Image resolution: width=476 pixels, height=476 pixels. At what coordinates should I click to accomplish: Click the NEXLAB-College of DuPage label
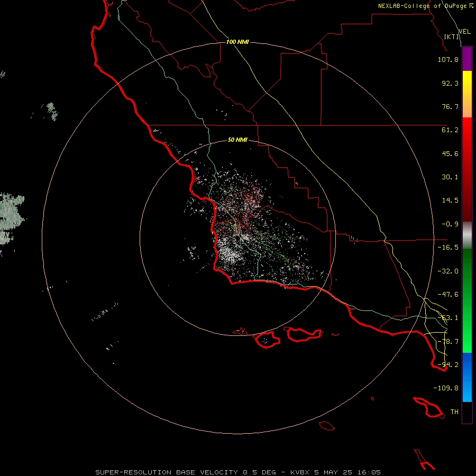[425, 6]
